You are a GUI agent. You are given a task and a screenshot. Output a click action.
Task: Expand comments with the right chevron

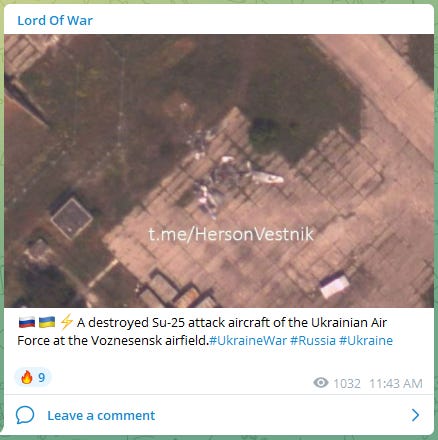[415, 415]
